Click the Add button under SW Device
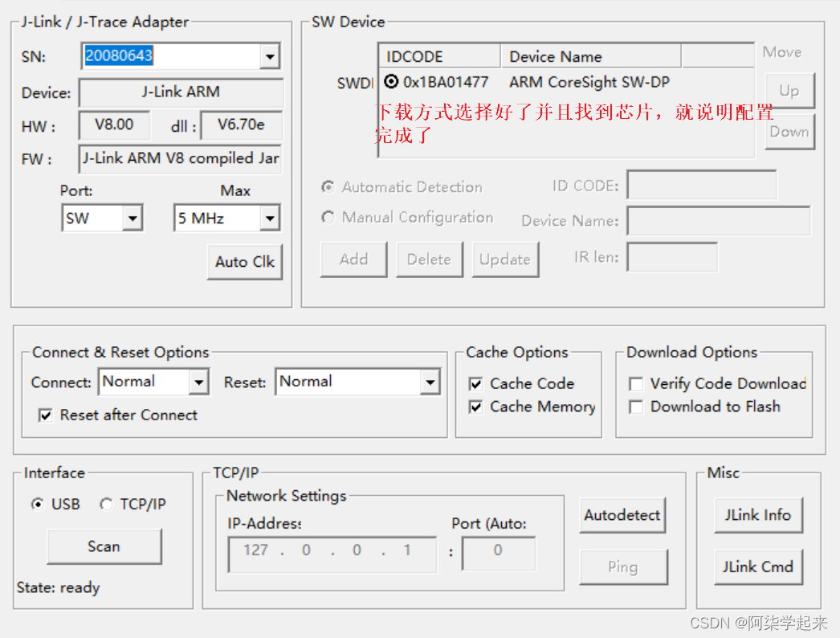The image size is (840, 638). tap(353, 259)
